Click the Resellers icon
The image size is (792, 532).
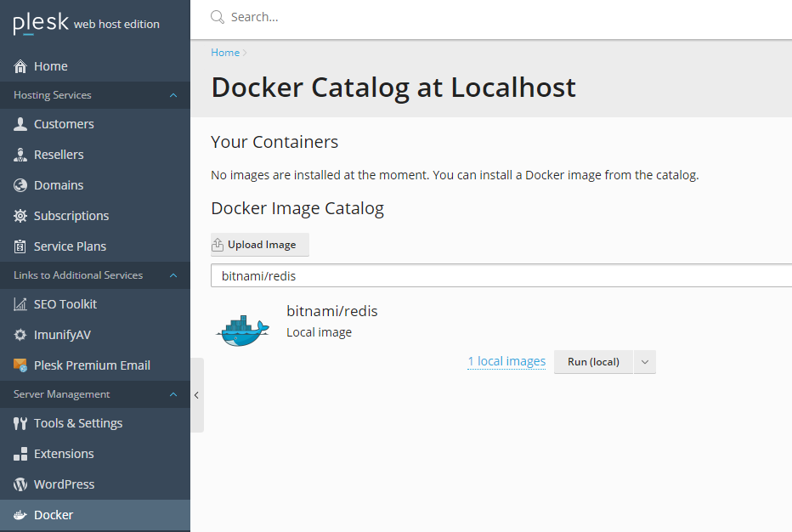tap(20, 155)
